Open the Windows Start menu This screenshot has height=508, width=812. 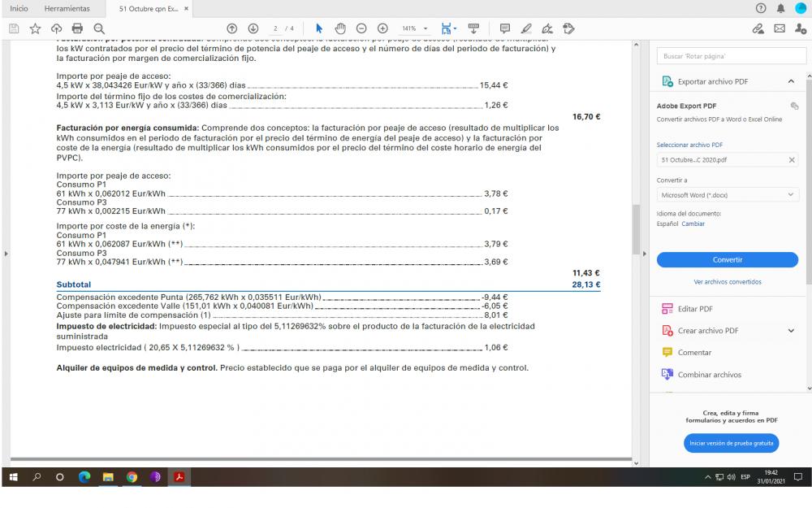pos(14,477)
